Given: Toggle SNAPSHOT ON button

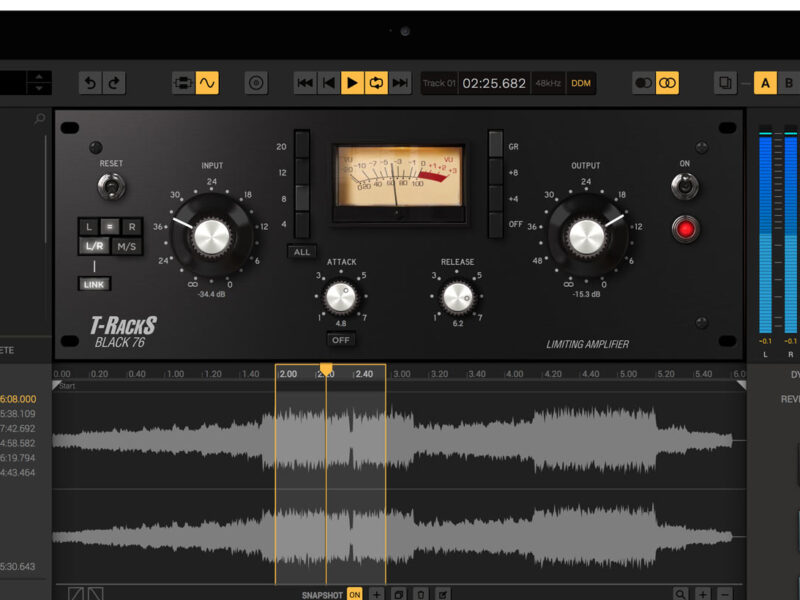Looking at the screenshot, I should pyautogui.click(x=354, y=594).
